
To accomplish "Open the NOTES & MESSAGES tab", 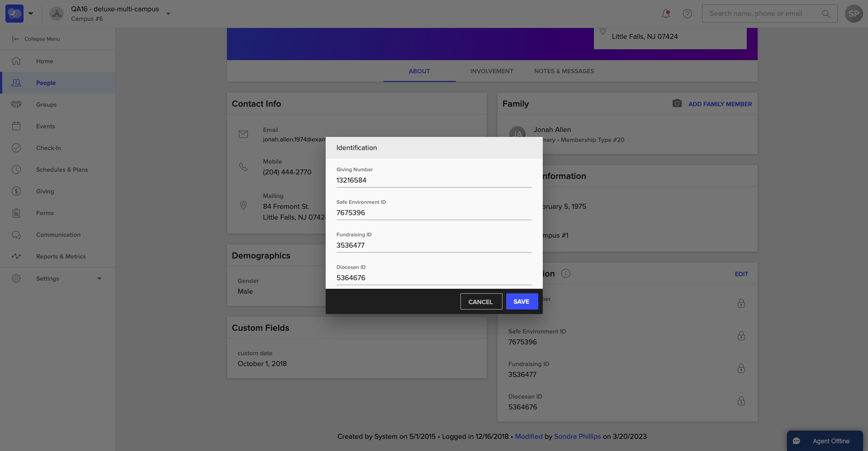I will tap(564, 71).
